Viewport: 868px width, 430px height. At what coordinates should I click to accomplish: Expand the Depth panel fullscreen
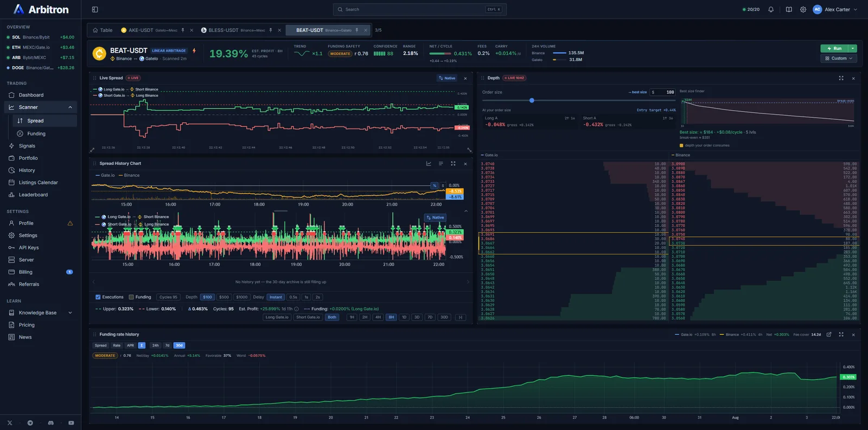[841, 78]
